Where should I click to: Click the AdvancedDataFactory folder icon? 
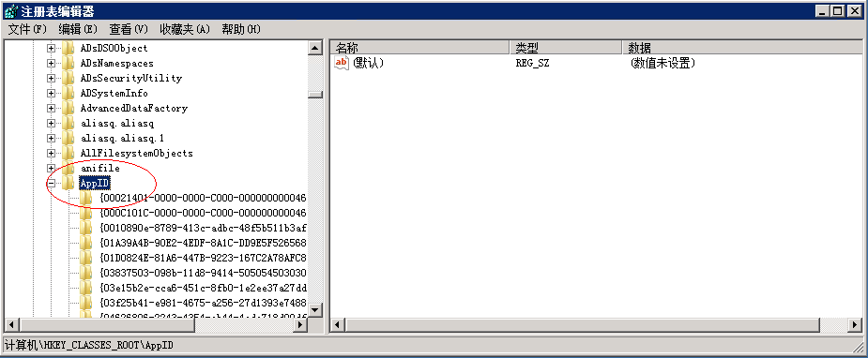[x=69, y=109]
